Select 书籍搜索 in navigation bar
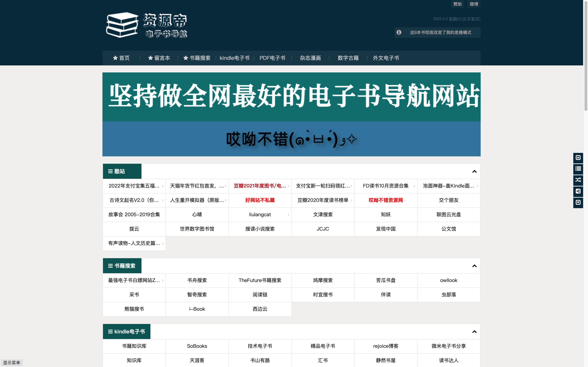This screenshot has height=367, width=588. click(197, 58)
